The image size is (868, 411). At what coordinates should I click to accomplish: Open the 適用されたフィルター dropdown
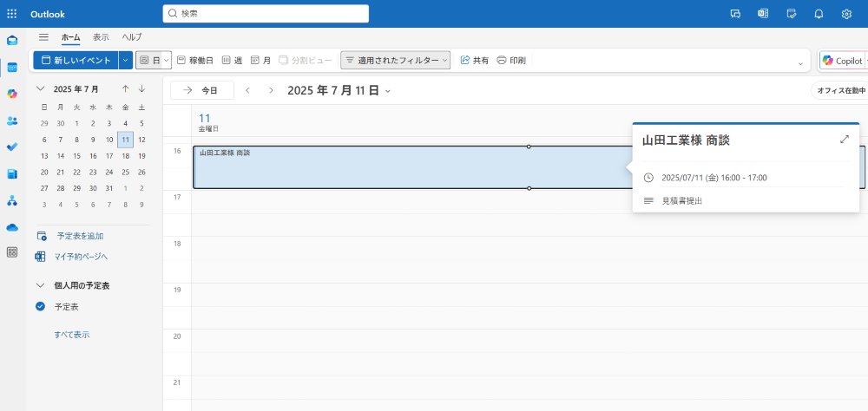tap(396, 61)
